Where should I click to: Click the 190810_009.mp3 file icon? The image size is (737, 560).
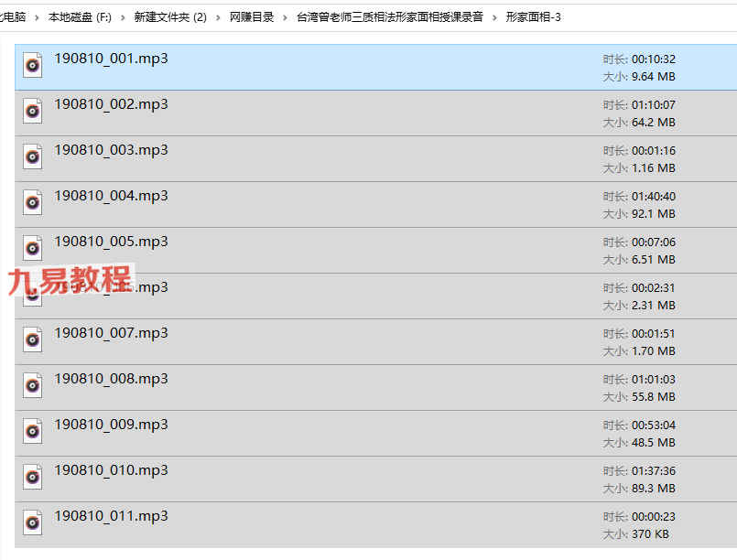[32, 431]
